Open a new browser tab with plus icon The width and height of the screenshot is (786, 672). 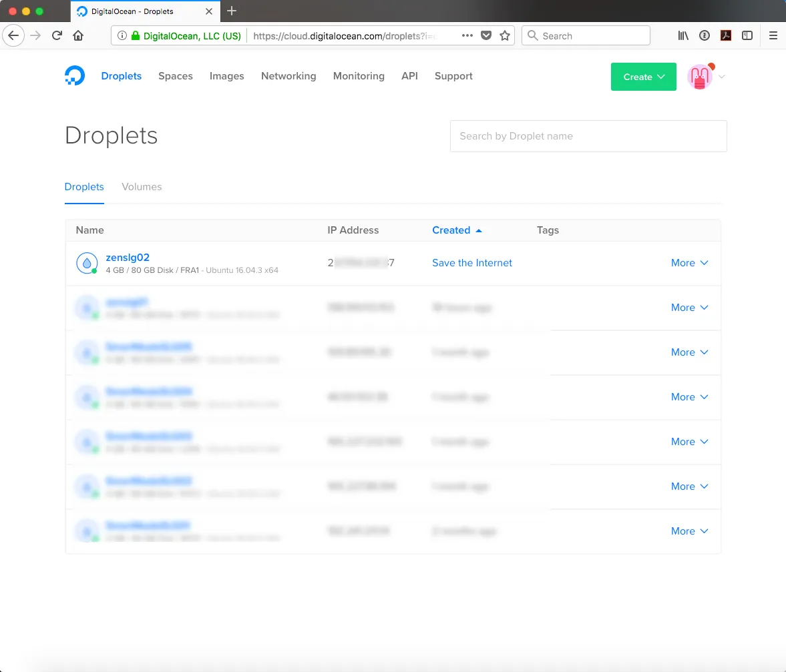pyautogui.click(x=232, y=11)
